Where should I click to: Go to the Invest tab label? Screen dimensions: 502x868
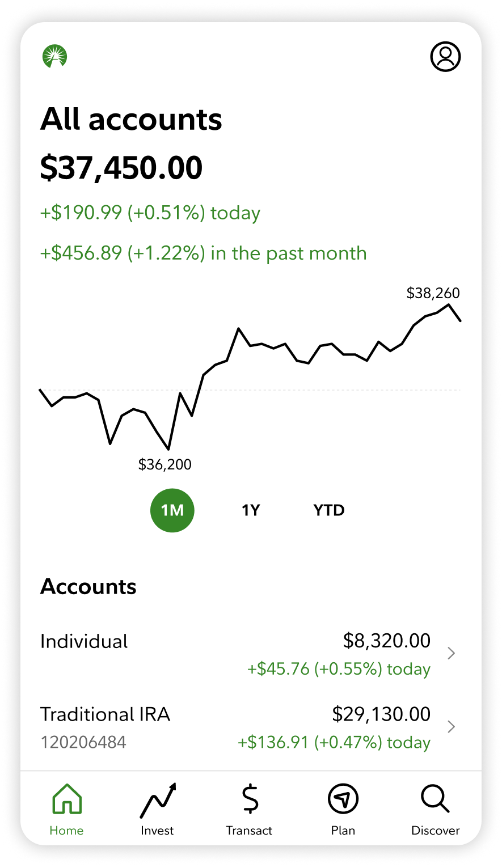click(x=157, y=831)
